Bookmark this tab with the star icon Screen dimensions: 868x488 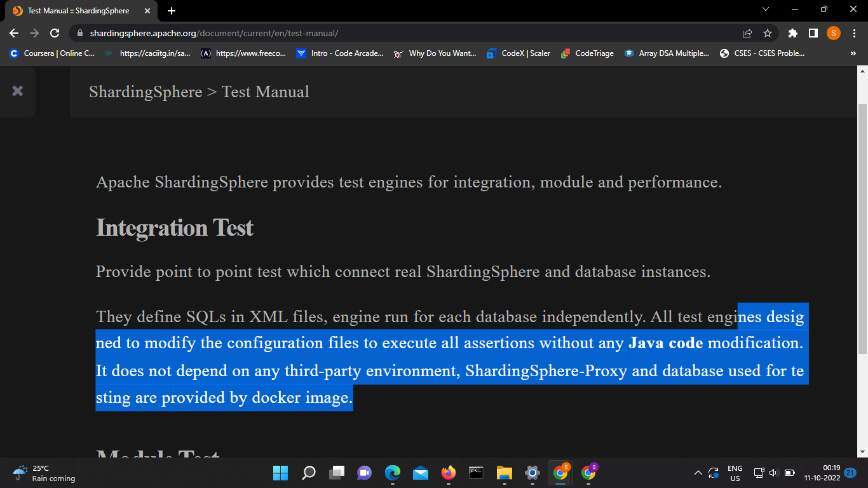(767, 33)
